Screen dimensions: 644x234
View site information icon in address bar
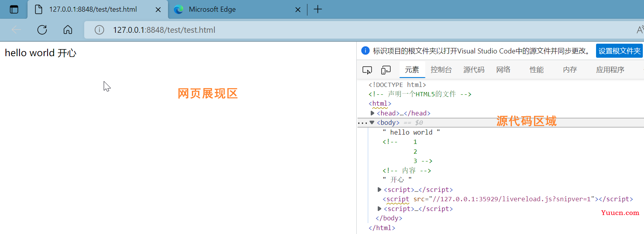[x=99, y=30]
